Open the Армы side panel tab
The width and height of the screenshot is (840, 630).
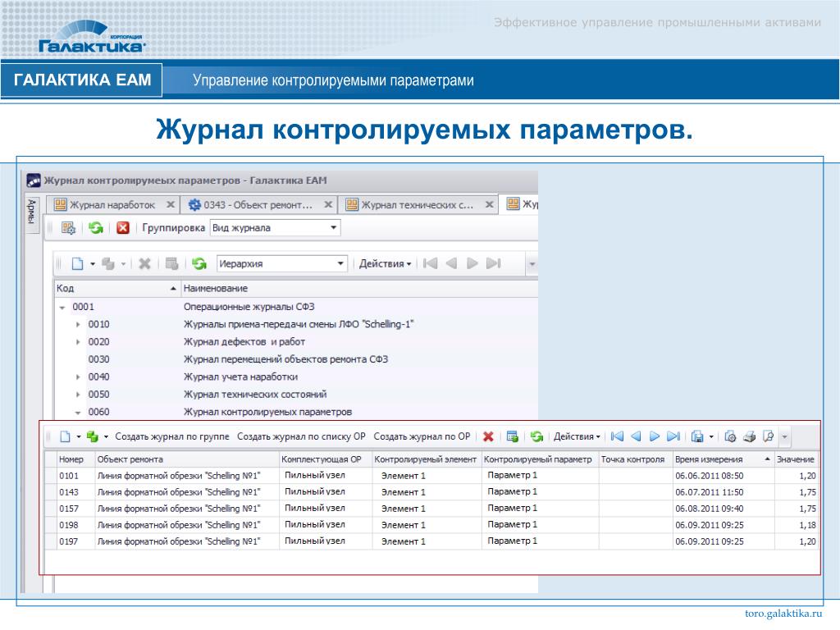tap(32, 213)
